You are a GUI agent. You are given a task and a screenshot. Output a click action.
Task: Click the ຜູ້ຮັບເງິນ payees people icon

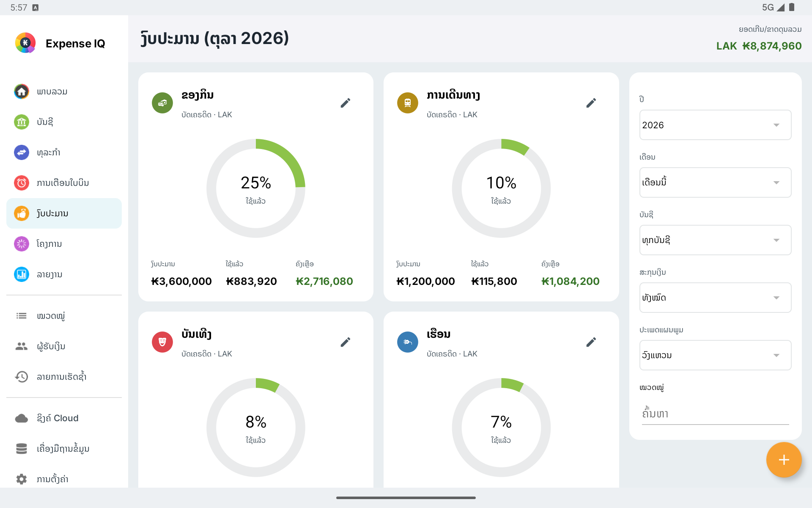[22, 346]
